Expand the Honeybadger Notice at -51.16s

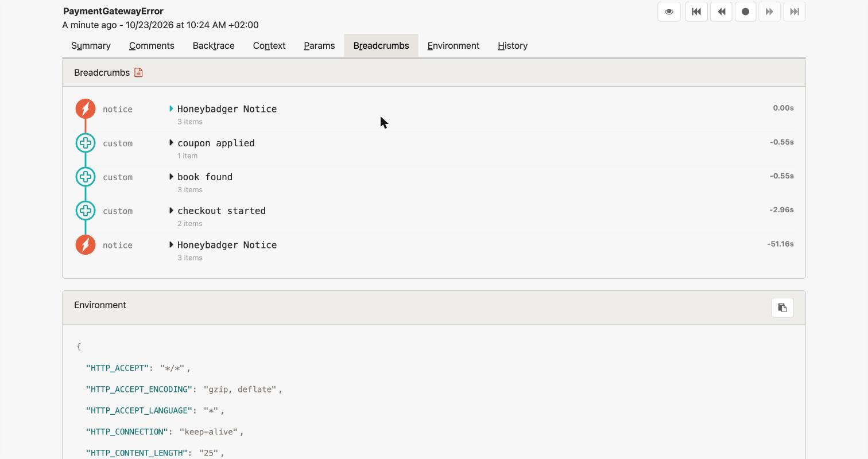tap(171, 244)
